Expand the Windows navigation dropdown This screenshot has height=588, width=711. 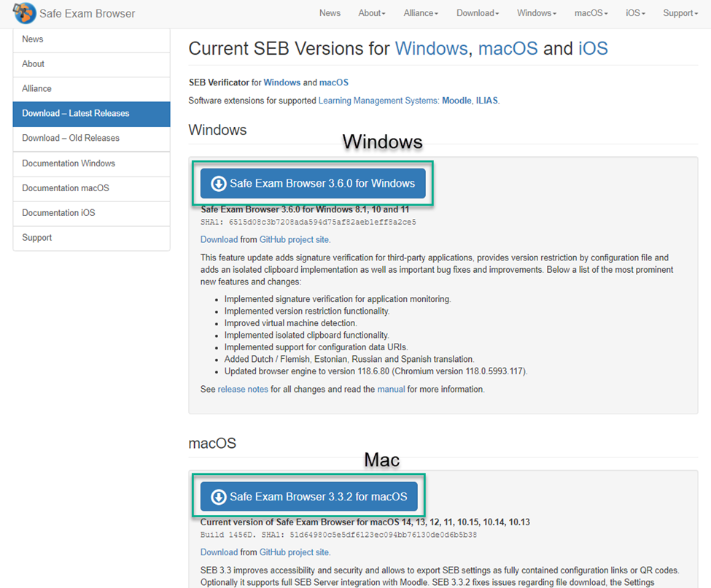[536, 12]
